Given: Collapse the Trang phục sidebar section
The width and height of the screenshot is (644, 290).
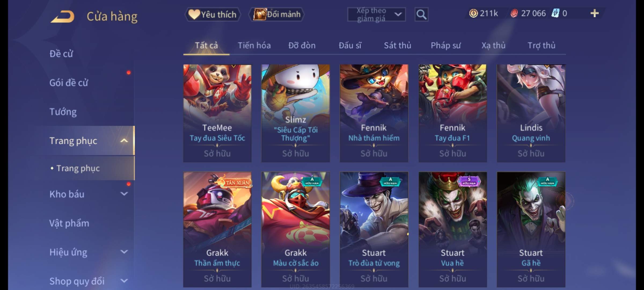Looking at the screenshot, I should tap(124, 140).
